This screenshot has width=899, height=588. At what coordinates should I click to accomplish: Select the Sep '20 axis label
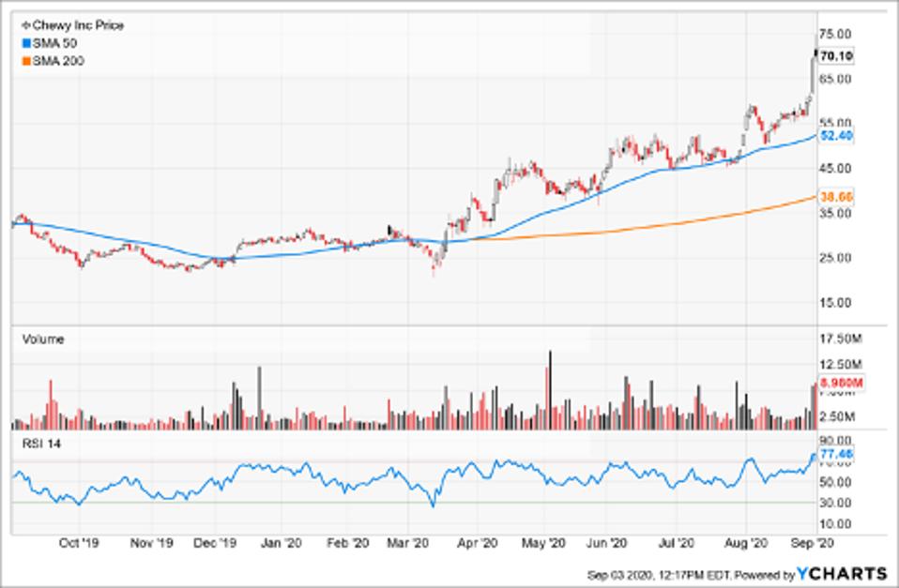point(815,540)
